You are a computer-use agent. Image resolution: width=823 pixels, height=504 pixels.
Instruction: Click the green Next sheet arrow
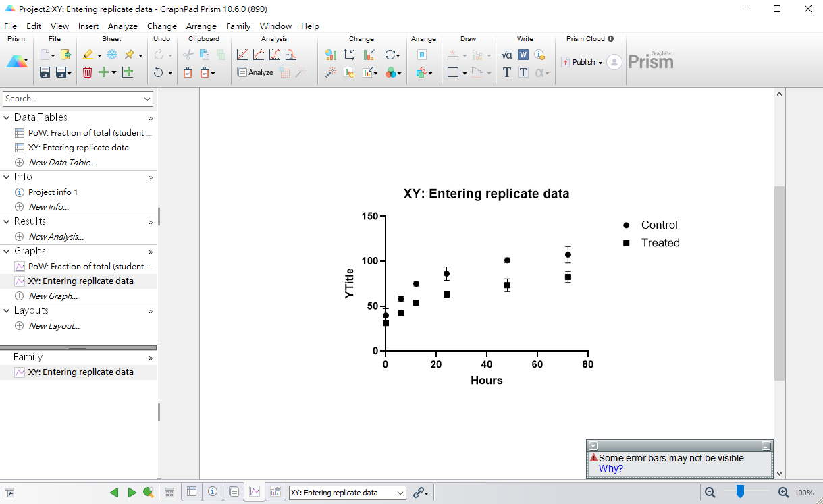click(132, 493)
